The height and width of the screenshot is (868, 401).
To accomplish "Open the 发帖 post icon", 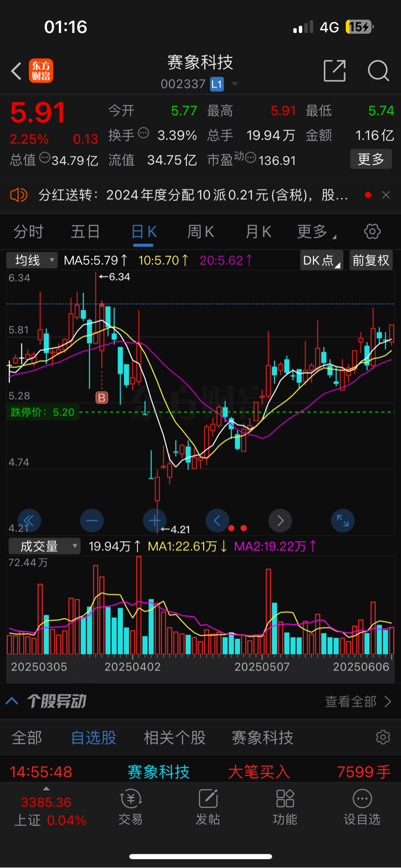I will (208, 807).
